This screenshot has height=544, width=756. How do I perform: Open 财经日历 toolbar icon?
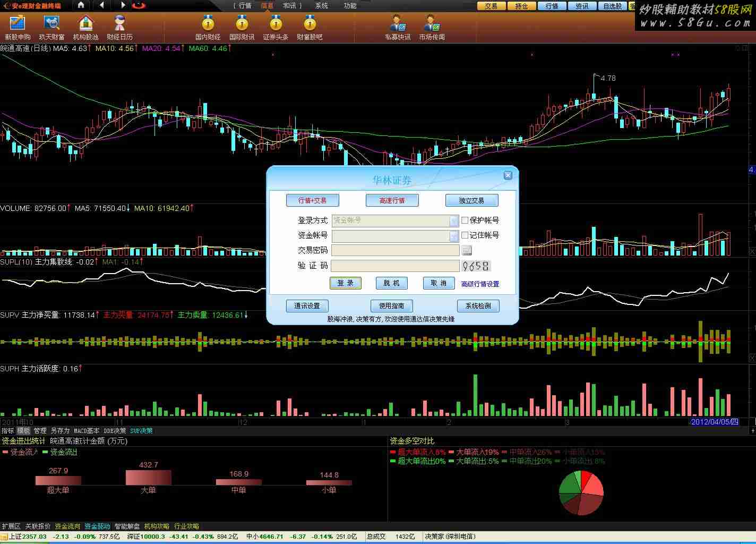[119, 28]
